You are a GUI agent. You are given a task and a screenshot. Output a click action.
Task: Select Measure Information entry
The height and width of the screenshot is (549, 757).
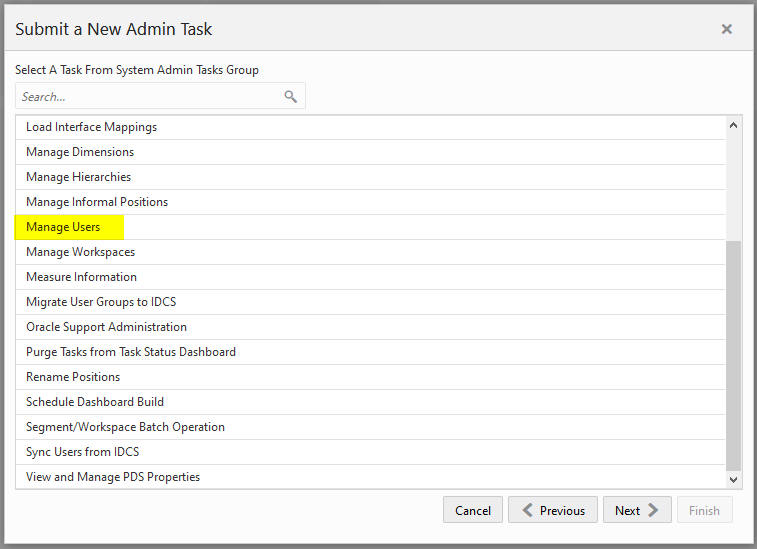point(370,277)
